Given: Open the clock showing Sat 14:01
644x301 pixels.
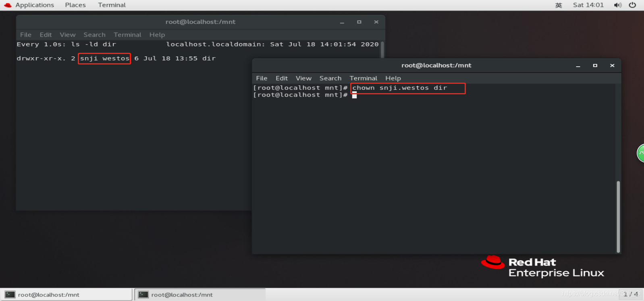Looking at the screenshot, I should click(588, 5).
